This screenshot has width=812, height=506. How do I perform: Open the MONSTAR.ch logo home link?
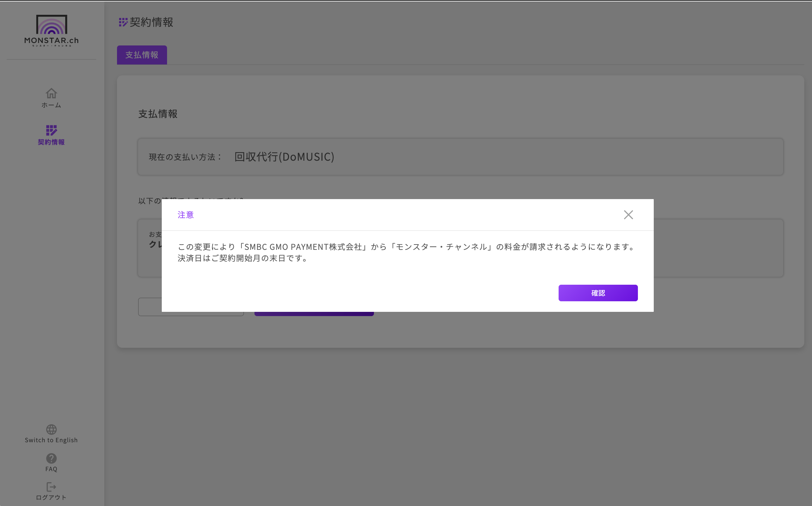click(x=51, y=31)
